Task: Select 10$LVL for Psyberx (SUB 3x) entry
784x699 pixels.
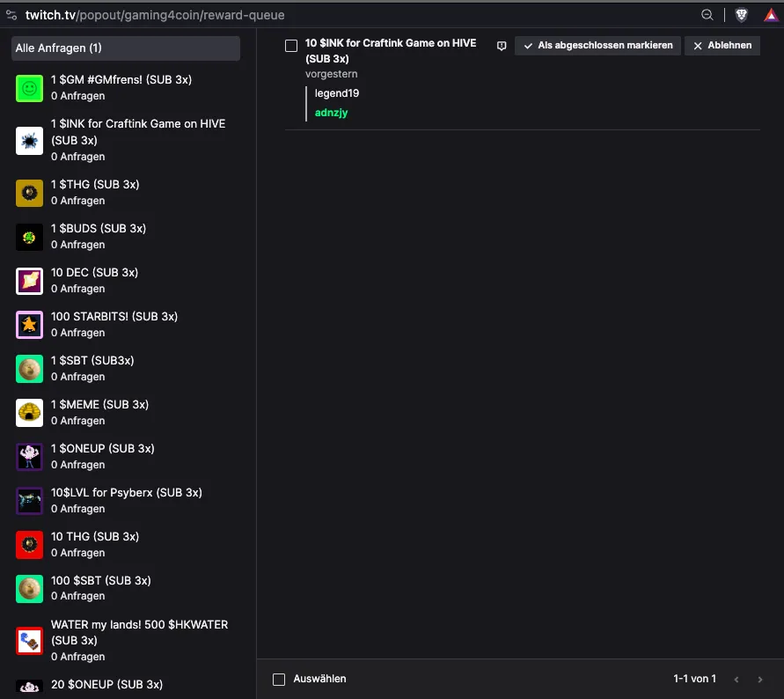Action: (126, 500)
